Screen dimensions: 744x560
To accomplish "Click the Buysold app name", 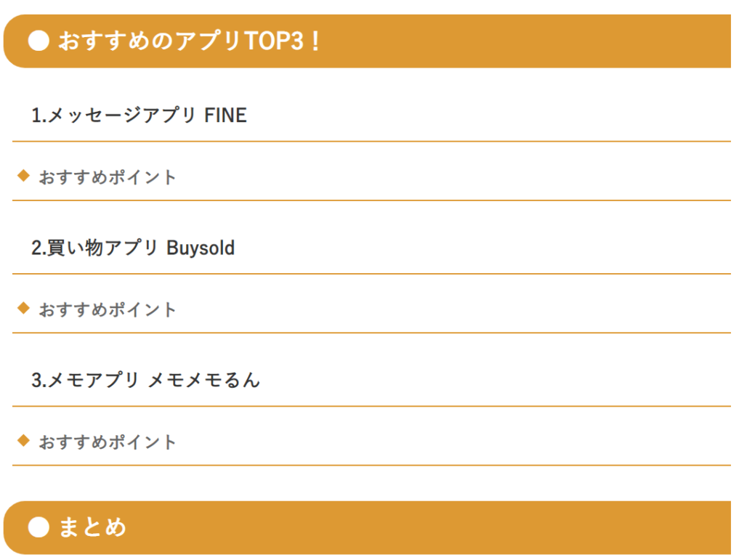I will coord(201,248).
